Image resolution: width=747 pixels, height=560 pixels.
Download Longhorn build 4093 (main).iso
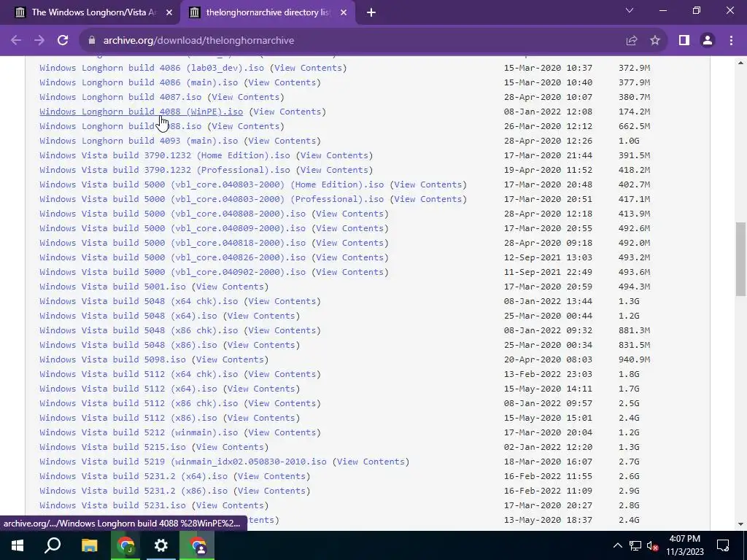click(139, 141)
